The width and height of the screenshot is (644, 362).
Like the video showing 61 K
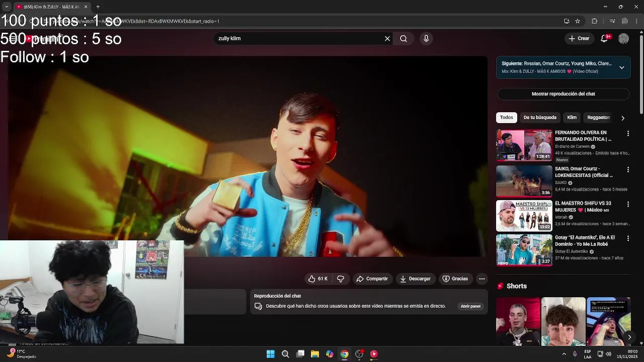click(318, 279)
